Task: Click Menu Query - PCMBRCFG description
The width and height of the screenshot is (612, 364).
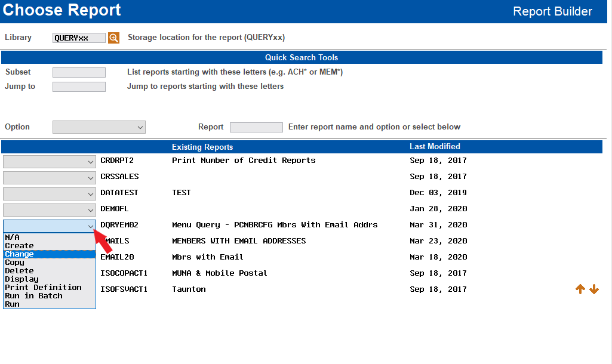Action: point(275,225)
